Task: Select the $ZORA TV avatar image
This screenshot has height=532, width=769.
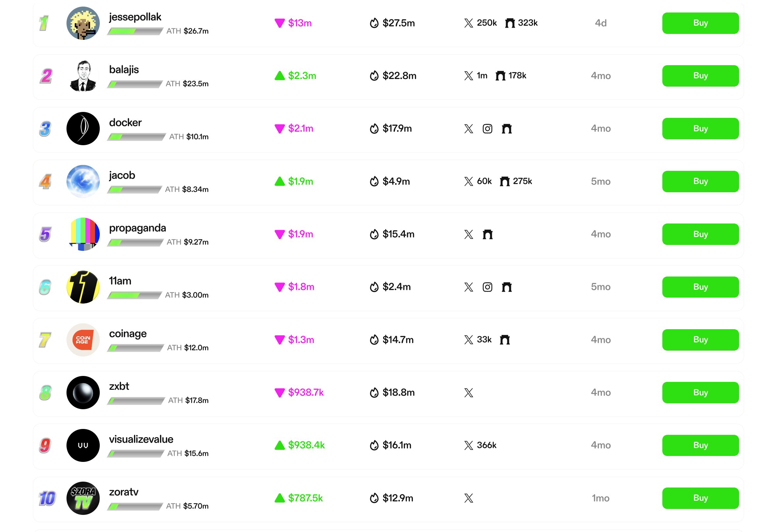Action: coord(83,498)
